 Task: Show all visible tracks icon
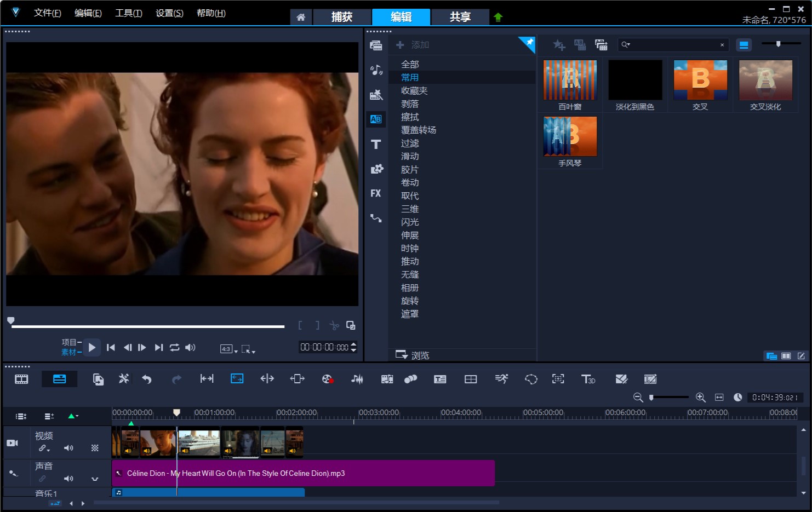tap(21, 416)
